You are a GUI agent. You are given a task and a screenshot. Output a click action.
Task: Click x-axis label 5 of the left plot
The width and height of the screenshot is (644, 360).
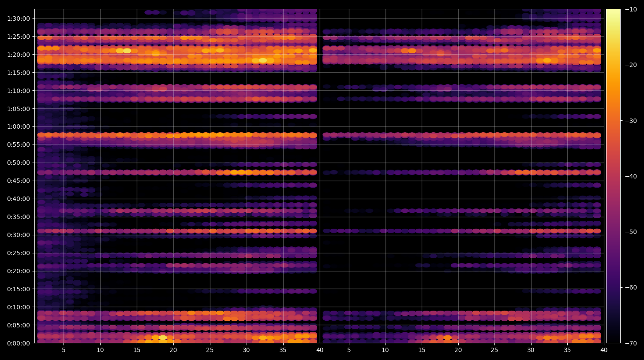(x=64, y=350)
